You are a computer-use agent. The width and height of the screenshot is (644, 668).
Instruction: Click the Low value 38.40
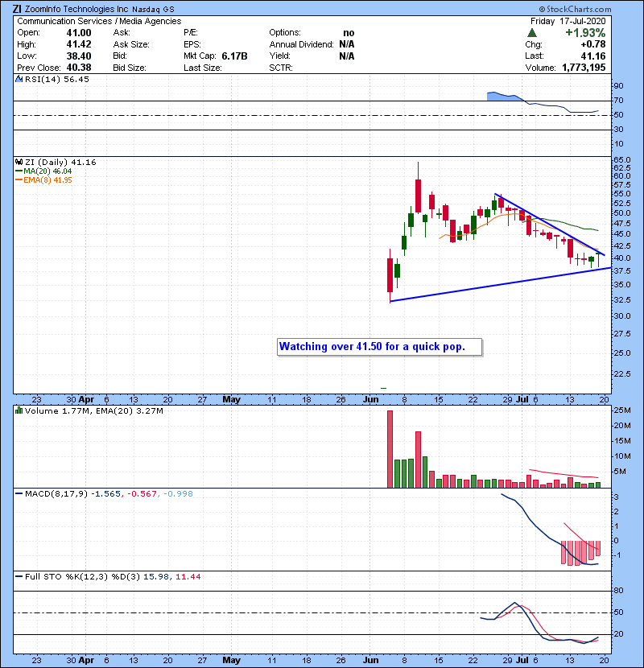pos(79,56)
